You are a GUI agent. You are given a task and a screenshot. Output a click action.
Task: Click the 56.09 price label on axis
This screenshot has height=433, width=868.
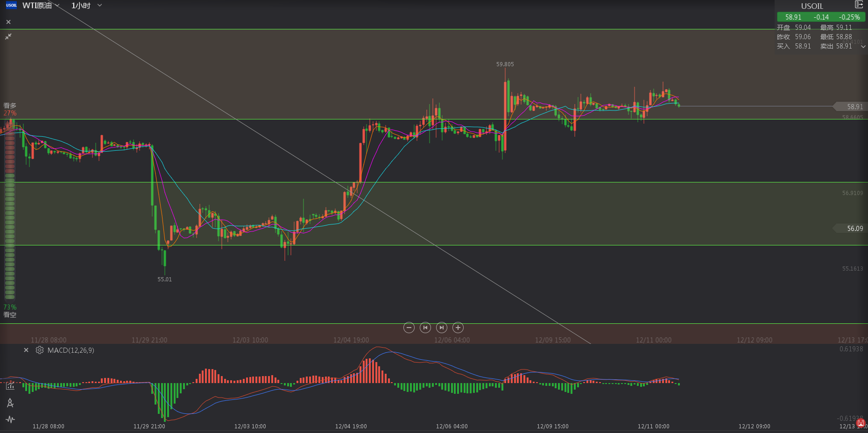coord(854,228)
